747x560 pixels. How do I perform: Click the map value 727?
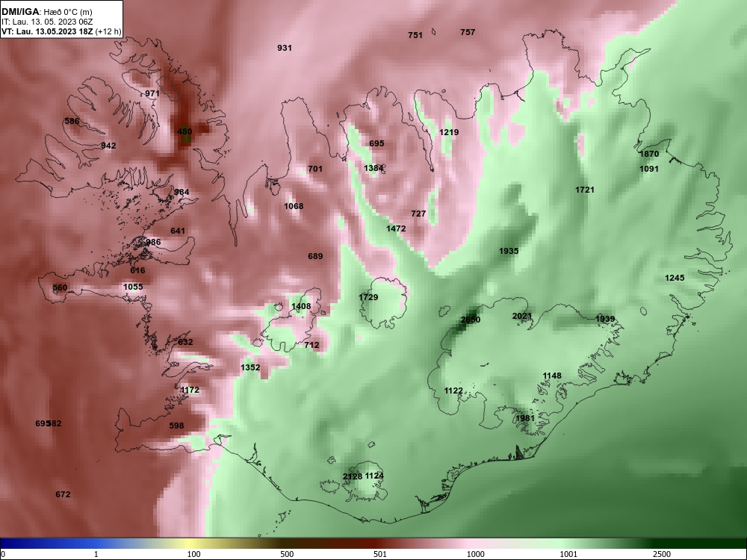pyautogui.click(x=418, y=214)
